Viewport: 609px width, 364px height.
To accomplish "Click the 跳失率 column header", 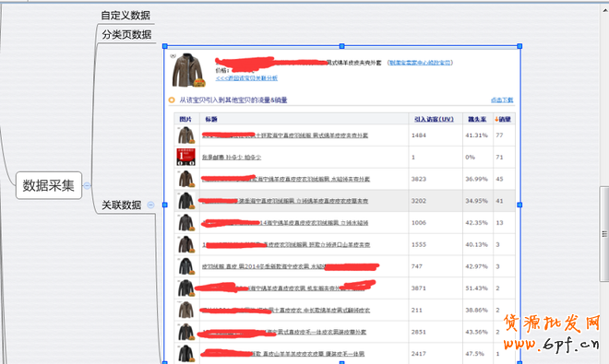I will coord(477,119).
